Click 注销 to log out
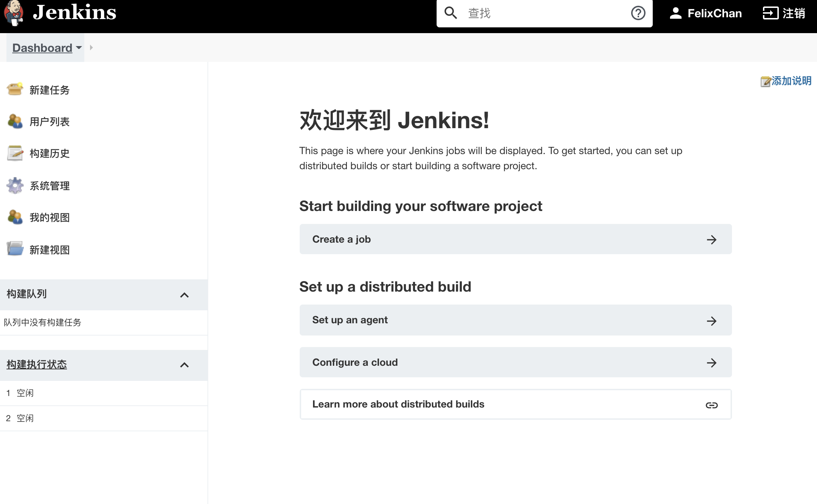Screen dimensions: 817x504 click(x=794, y=13)
